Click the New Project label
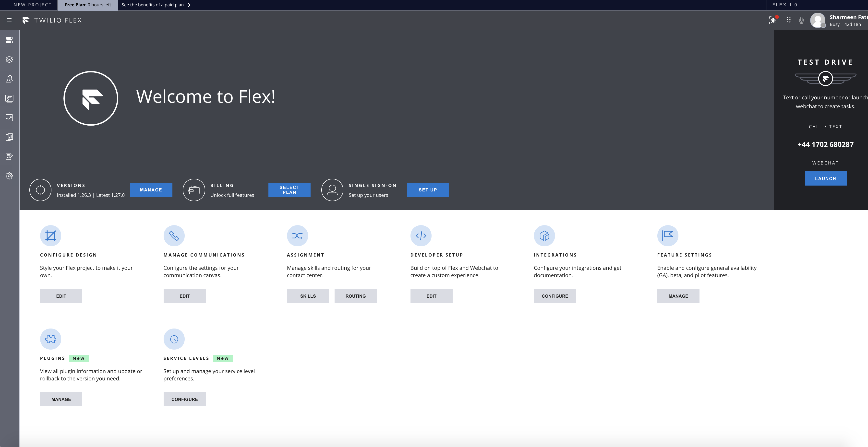The image size is (868, 447). pos(33,5)
